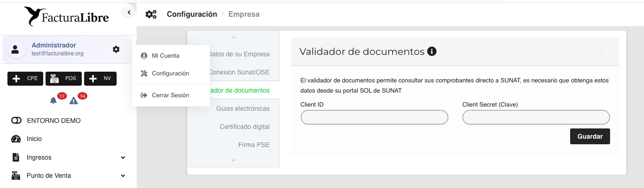The height and width of the screenshot is (188, 644).
Task: Click the gear icon beside Administrador
Action: click(116, 49)
